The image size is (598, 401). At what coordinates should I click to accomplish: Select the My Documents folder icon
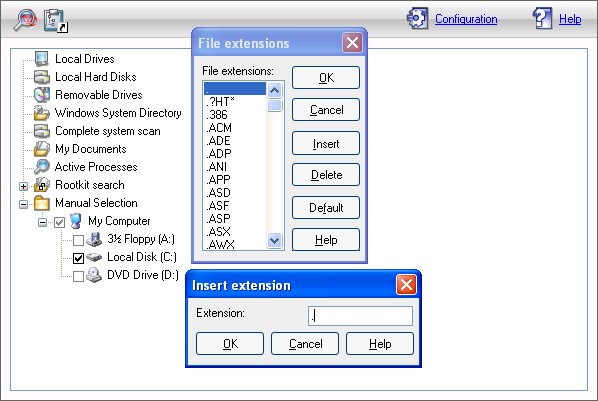point(41,149)
